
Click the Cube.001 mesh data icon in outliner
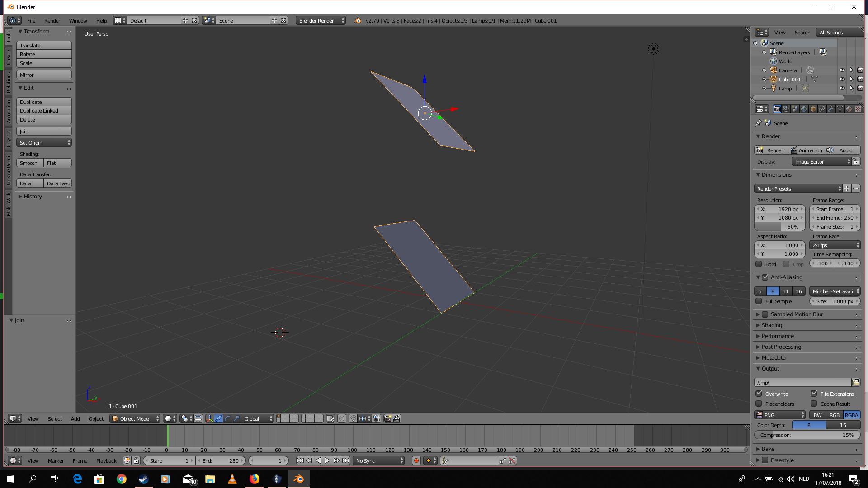tap(814, 80)
